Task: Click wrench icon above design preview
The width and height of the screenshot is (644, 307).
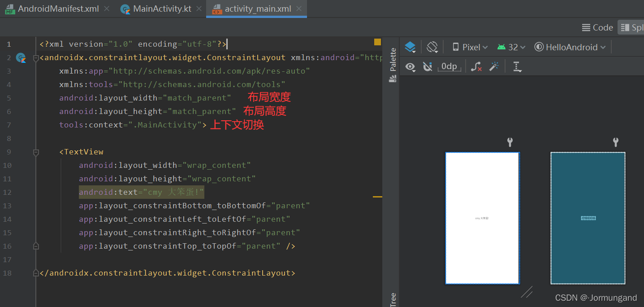Action: [x=510, y=142]
